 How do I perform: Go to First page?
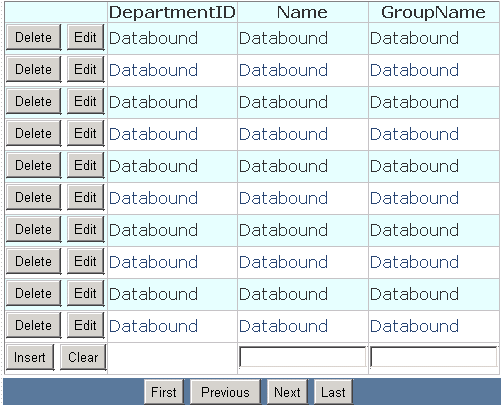point(164,392)
